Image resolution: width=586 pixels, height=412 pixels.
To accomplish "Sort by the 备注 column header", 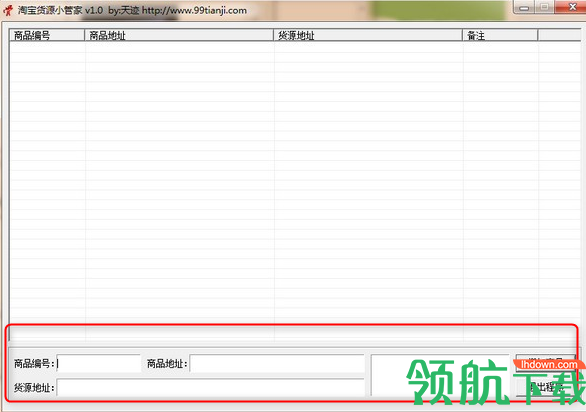I will pos(500,36).
